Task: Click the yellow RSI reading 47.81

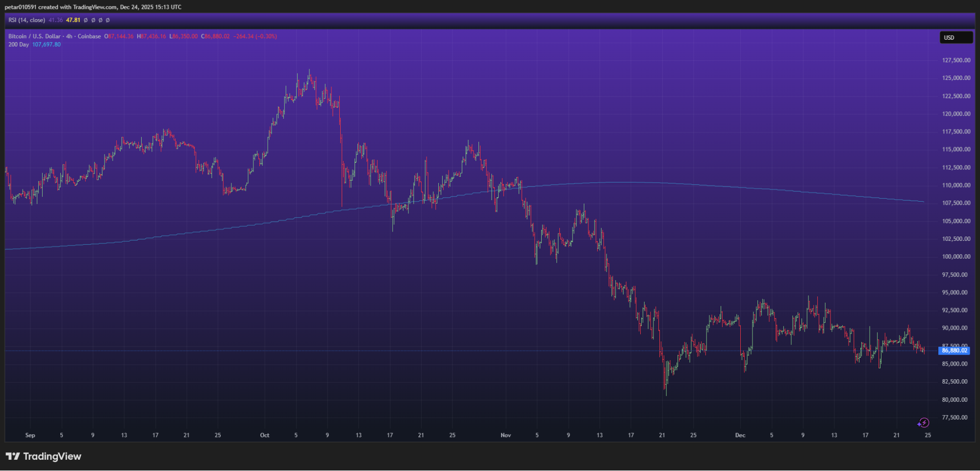Action: [73, 20]
